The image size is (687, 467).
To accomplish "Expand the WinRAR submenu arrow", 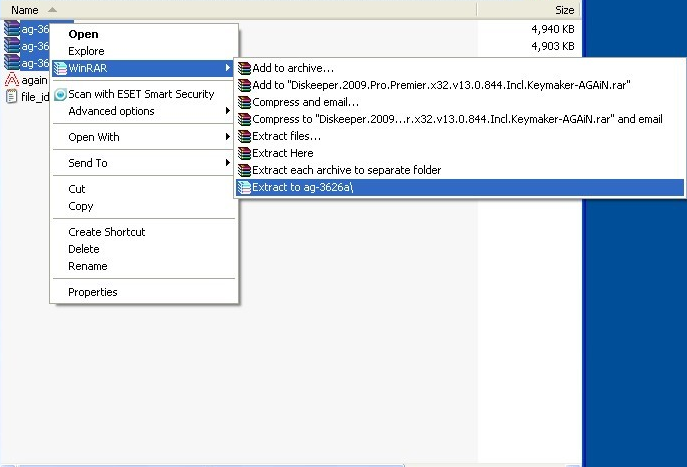I will pos(227,68).
